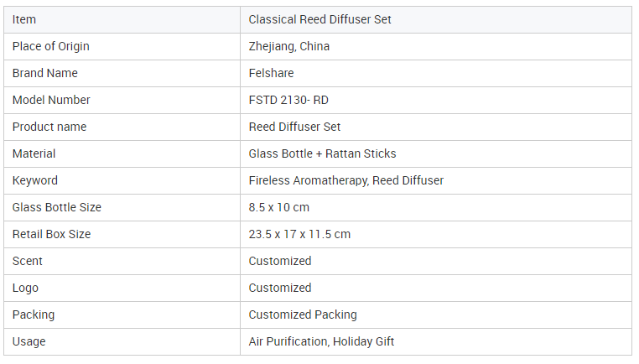639x364 pixels.
Task: Click the 'Material' row label
Action: 34,153
